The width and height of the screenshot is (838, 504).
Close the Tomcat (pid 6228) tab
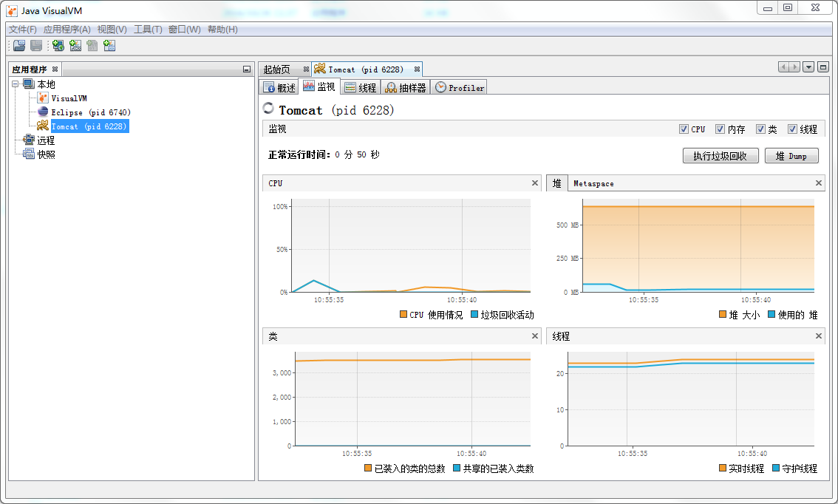pos(417,69)
